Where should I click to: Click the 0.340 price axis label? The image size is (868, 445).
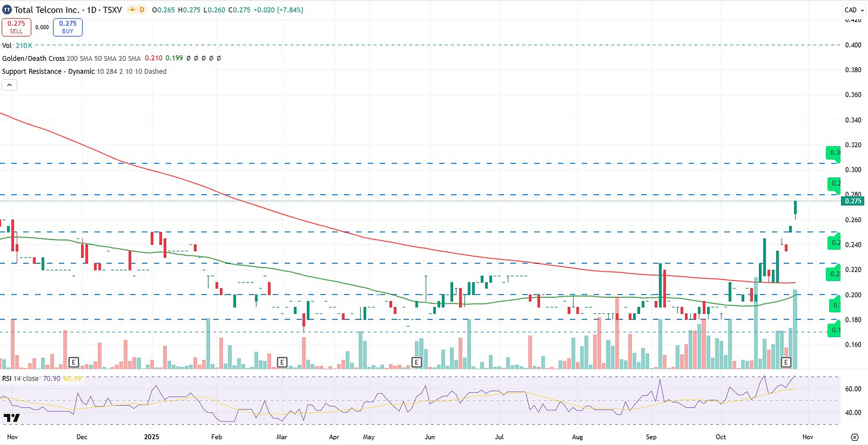[x=853, y=120]
